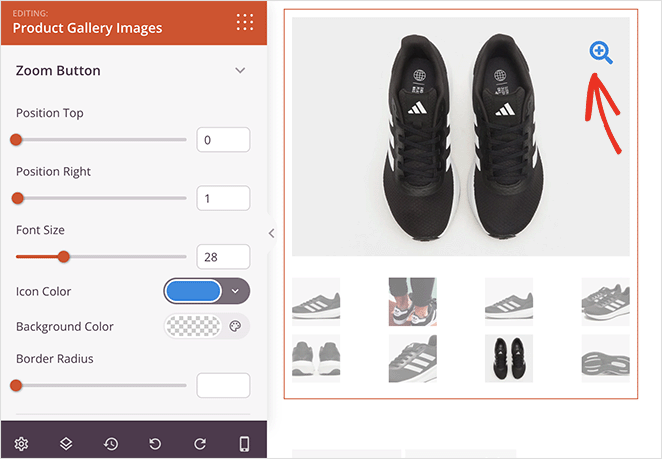The height and width of the screenshot is (459, 662).
Task: Switch to mobile preview icon
Action: click(244, 444)
